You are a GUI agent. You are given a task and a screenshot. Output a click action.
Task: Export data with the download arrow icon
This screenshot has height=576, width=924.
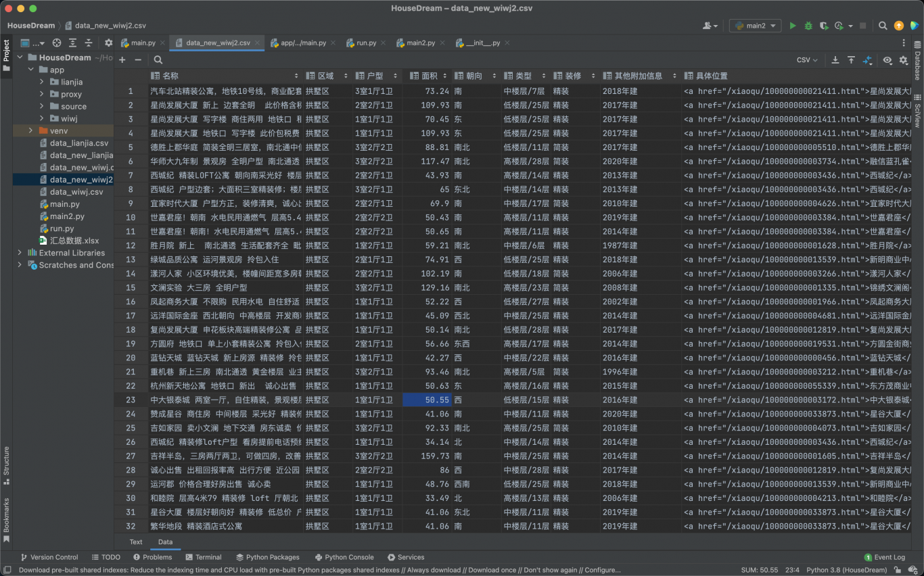(x=835, y=60)
